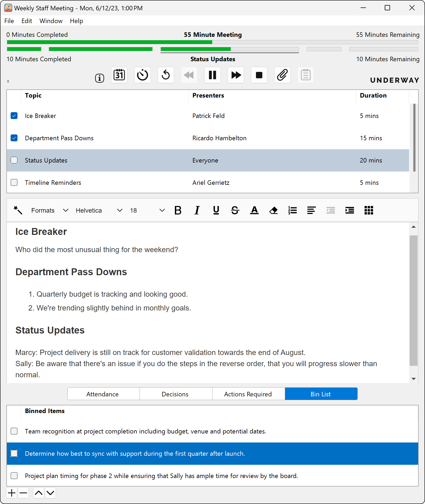Image resolution: width=425 pixels, height=504 pixels.
Task: Open the Helvetica font dropdown
Action: [99, 210]
